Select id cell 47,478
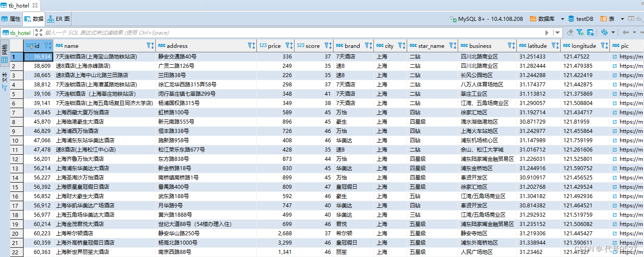This screenshot has width=644, height=257. [38, 150]
